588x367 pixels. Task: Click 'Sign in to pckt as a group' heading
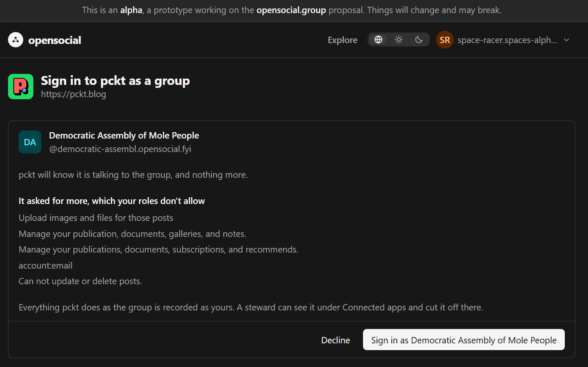[115, 81]
